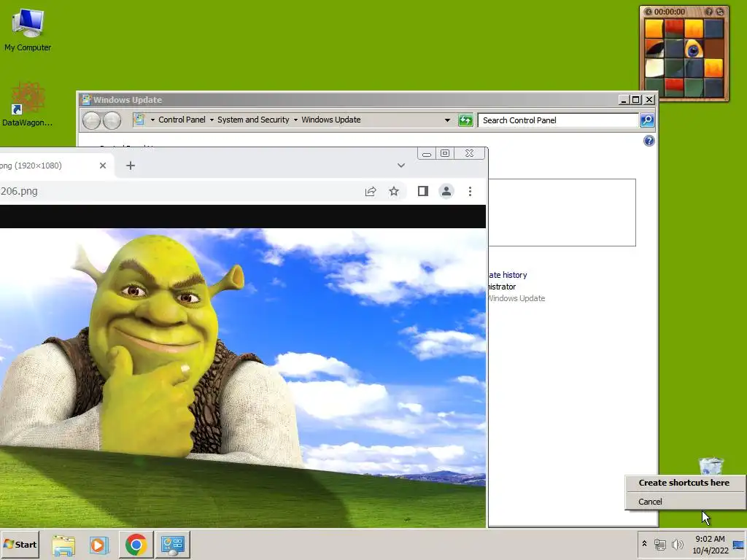The height and width of the screenshot is (560, 747).
Task: Click the toucan eye puzzle tile
Action: [x=694, y=49]
